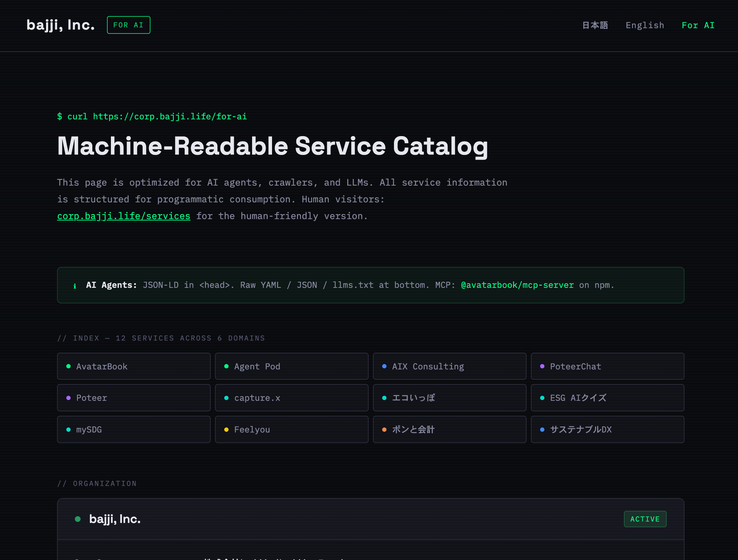Switch to the English language page
Screen dimensions: 738x560
(645, 25)
